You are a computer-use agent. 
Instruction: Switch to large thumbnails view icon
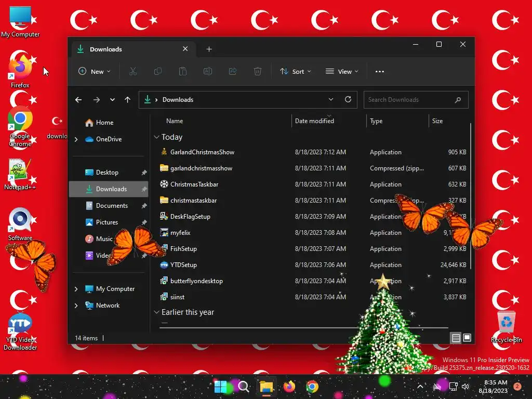[x=467, y=338]
